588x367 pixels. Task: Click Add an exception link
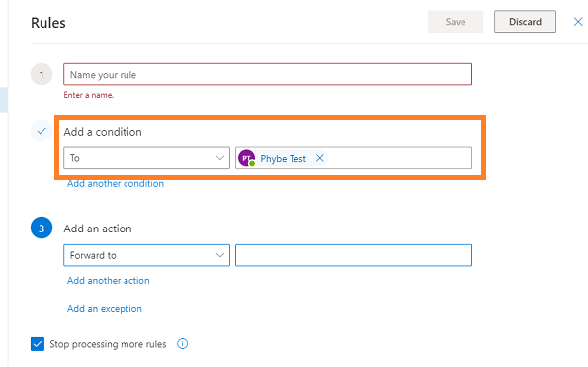105,309
